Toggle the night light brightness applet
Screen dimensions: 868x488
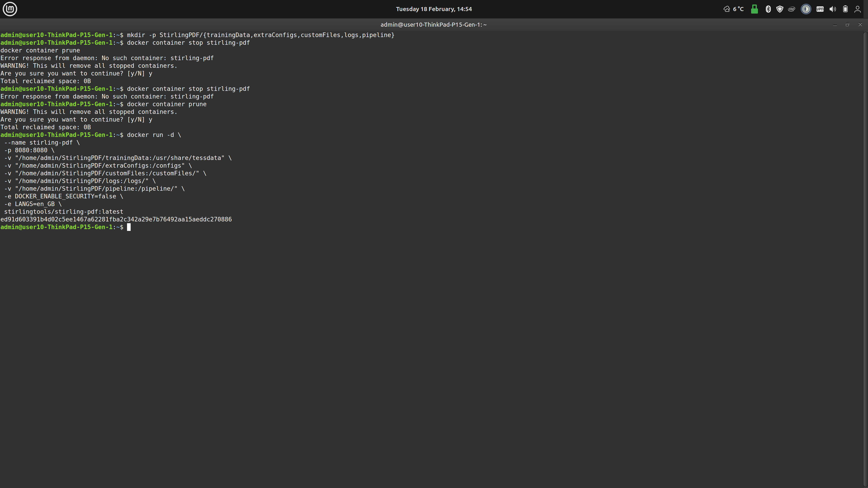click(x=806, y=9)
